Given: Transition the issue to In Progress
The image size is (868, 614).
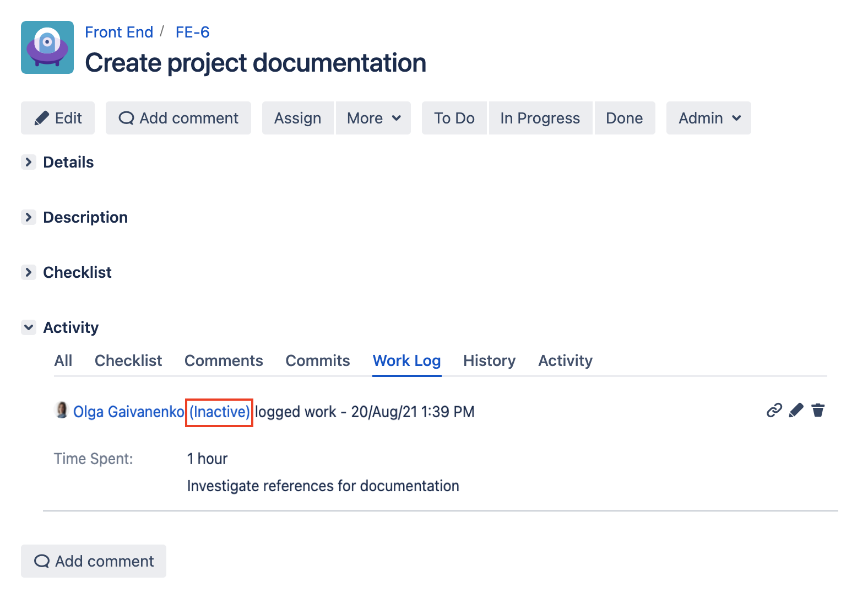Looking at the screenshot, I should click(x=540, y=118).
